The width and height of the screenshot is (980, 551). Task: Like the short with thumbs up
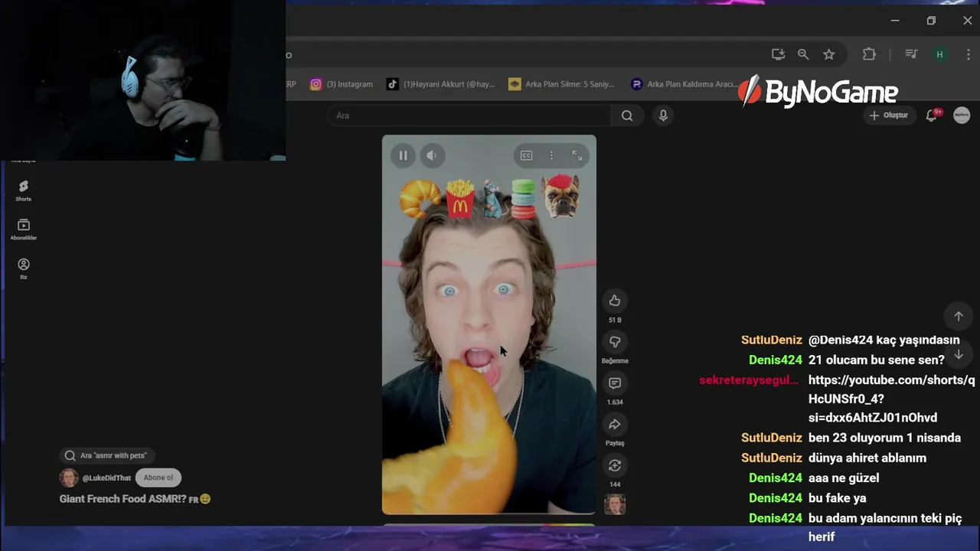(x=615, y=301)
